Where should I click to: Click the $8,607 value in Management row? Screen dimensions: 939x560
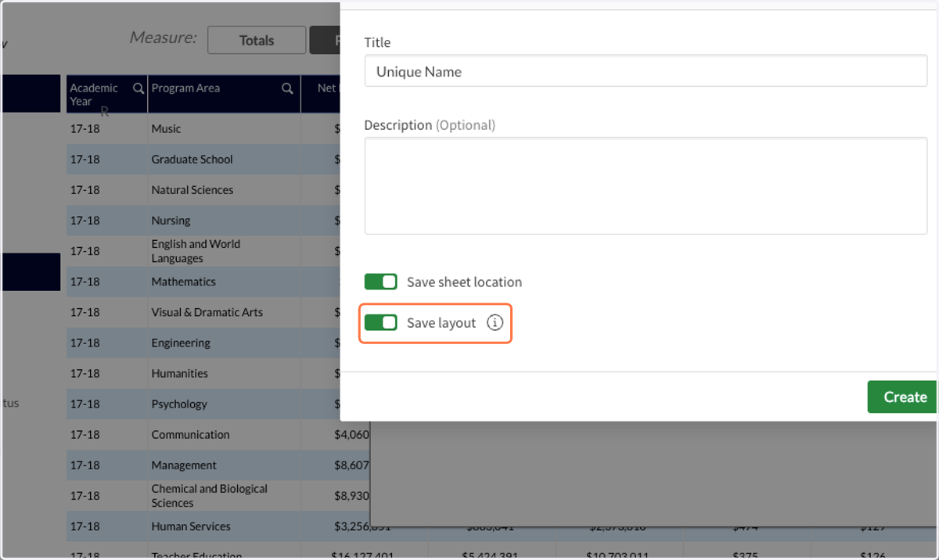click(x=351, y=465)
